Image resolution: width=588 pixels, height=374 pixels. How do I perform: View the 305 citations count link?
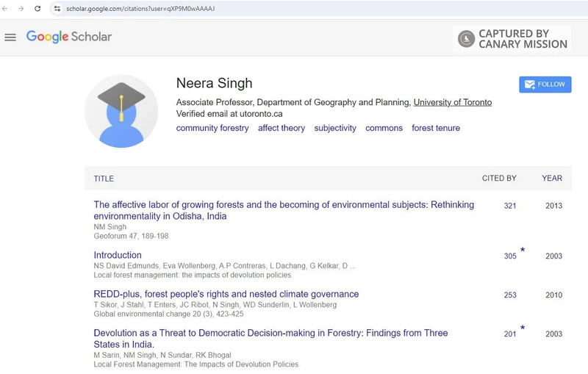pyautogui.click(x=509, y=256)
